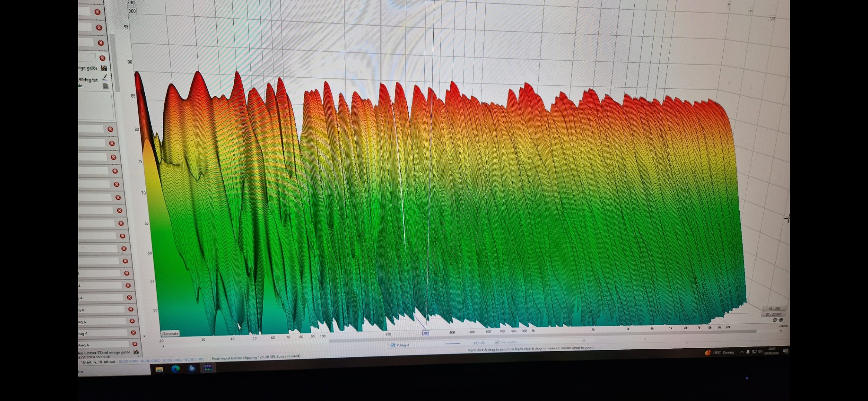Click the pen edit icon beside 90deg.txt
The image size is (868, 401).
pyautogui.click(x=105, y=77)
